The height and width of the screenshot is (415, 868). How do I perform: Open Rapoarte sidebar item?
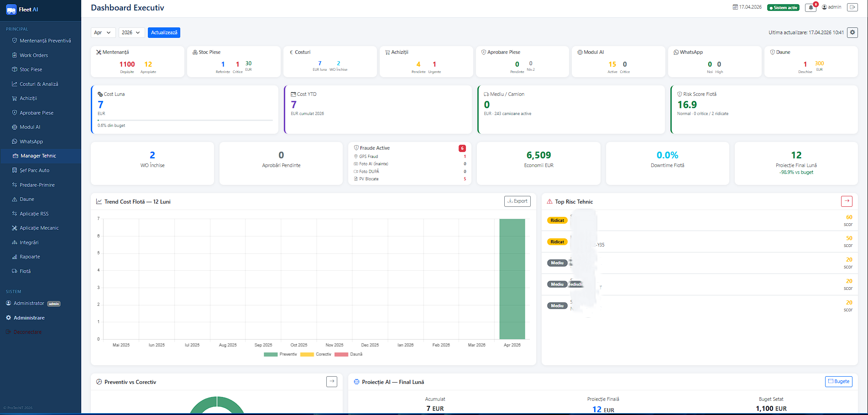click(x=41, y=257)
